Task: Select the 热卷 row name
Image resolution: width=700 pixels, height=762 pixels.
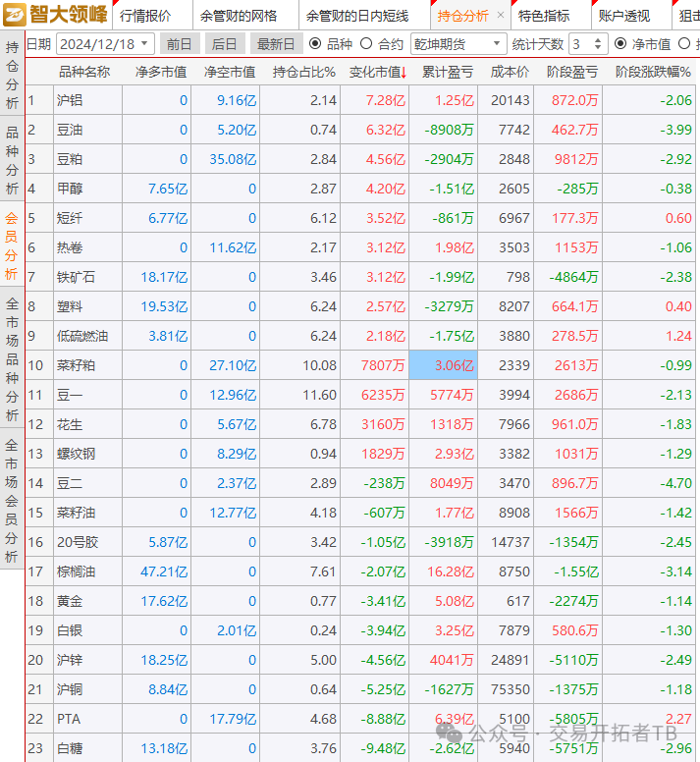Action: [70, 247]
